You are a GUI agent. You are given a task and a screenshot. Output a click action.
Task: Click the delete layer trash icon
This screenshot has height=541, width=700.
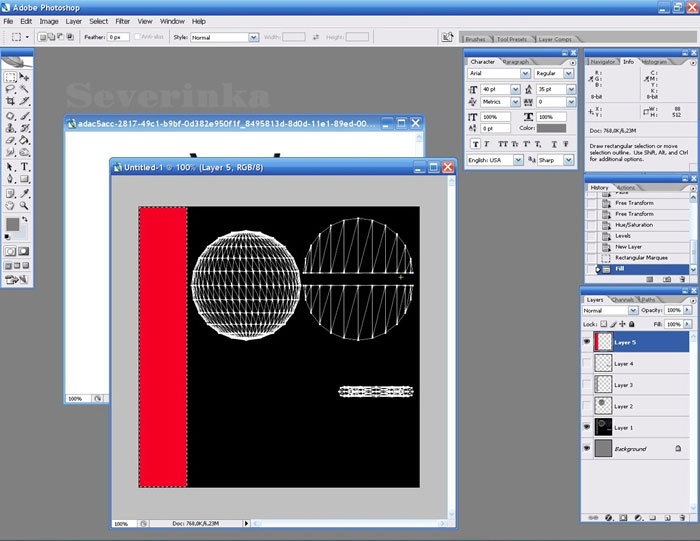684,517
